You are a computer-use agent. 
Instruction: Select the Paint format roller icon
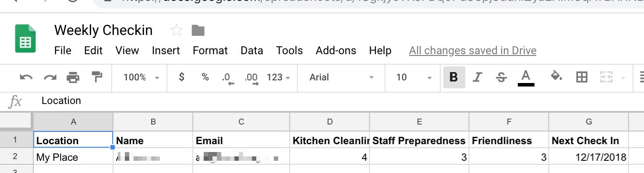tap(97, 77)
